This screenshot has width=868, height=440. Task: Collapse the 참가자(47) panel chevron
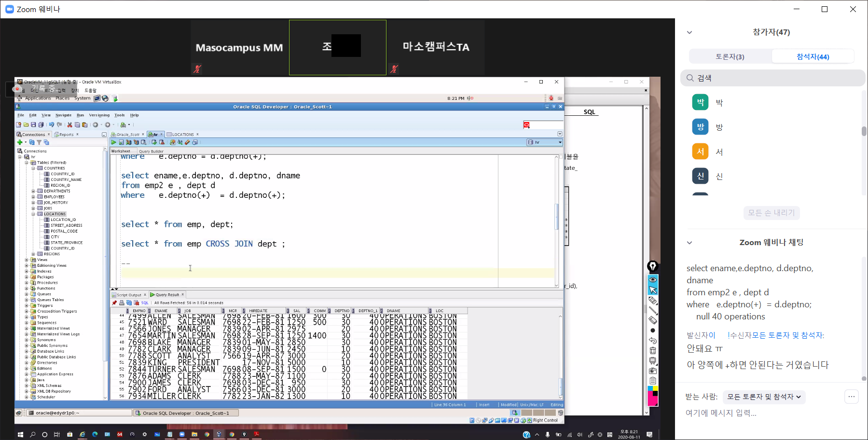click(689, 32)
